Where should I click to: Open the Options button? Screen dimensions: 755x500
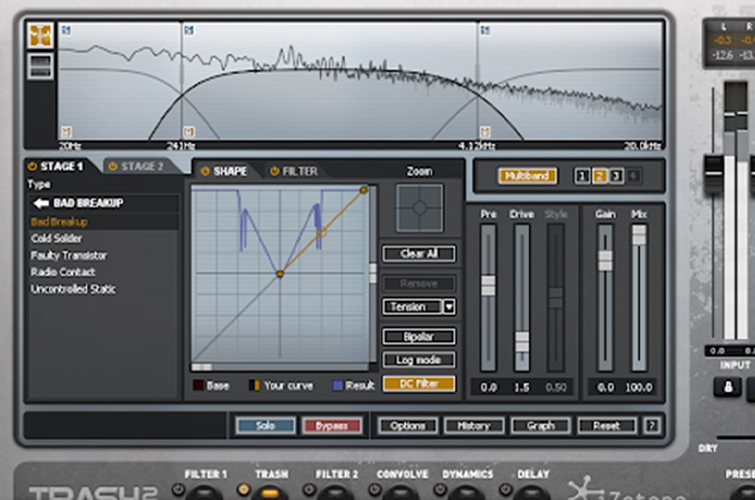(x=408, y=426)
